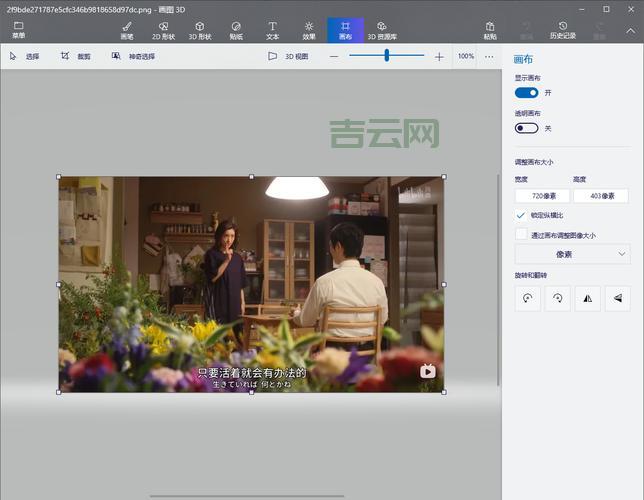Check the 通过画布调整图像大小 checkbox
This screenshot has height=500, width=644.
521,235
